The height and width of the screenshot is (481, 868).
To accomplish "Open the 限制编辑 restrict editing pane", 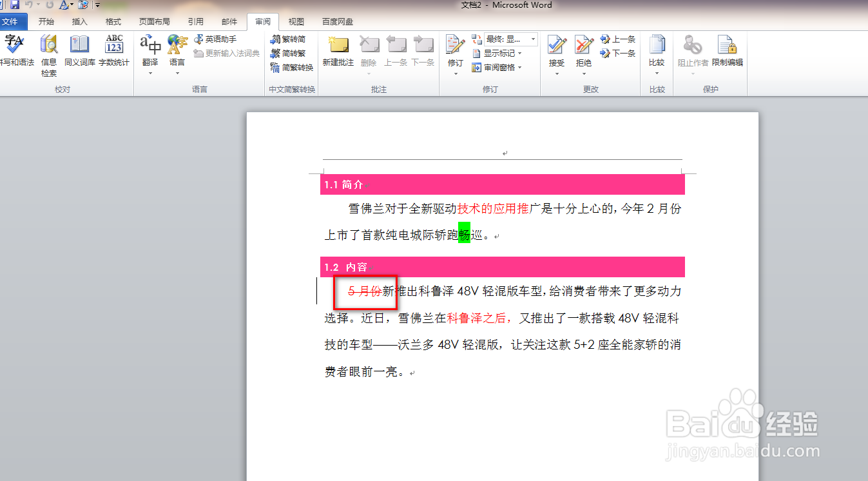I will point(728,52).
